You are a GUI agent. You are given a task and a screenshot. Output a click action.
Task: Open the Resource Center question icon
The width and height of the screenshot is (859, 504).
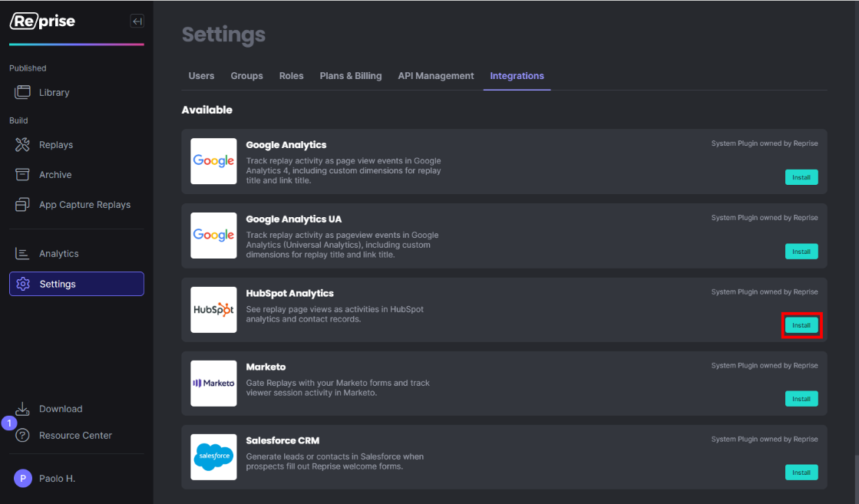click(x=22, y=436)
